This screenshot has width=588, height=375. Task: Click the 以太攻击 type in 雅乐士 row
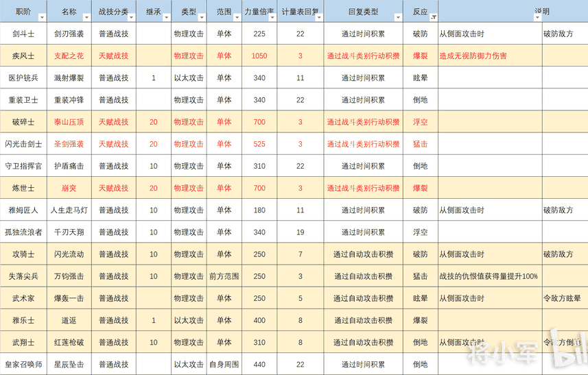pos(189,320)
